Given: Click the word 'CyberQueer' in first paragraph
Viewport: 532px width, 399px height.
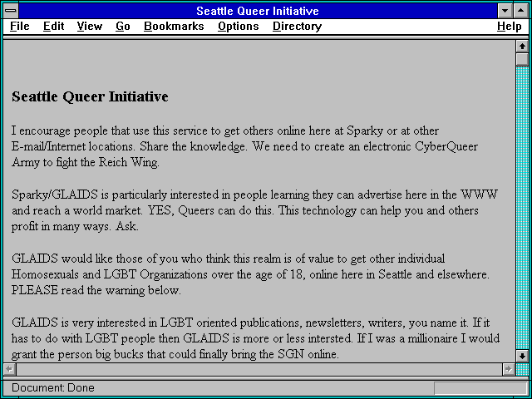Looking at the screenshot, I should (x=446, y=147).
